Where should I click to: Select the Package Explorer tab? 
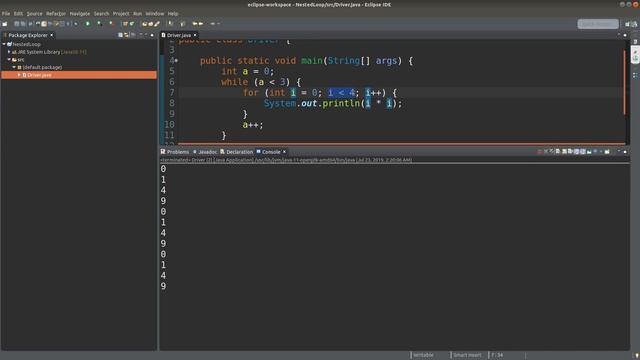click(28, 35)
